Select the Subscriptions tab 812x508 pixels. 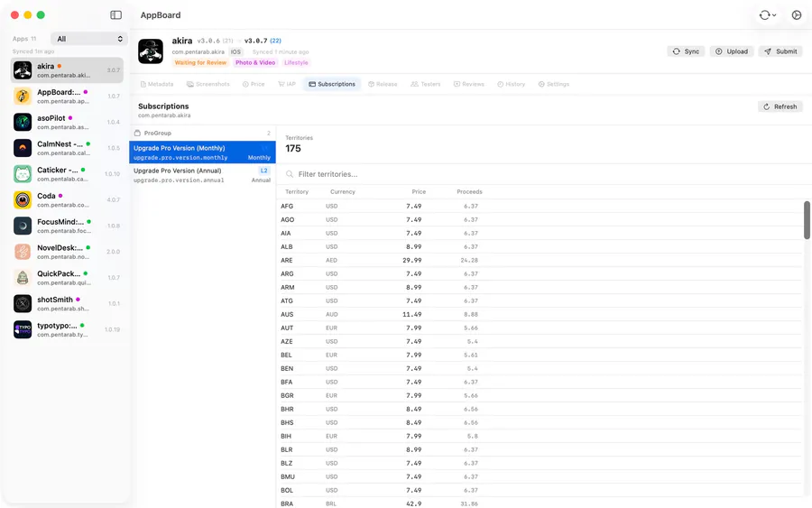332,84
